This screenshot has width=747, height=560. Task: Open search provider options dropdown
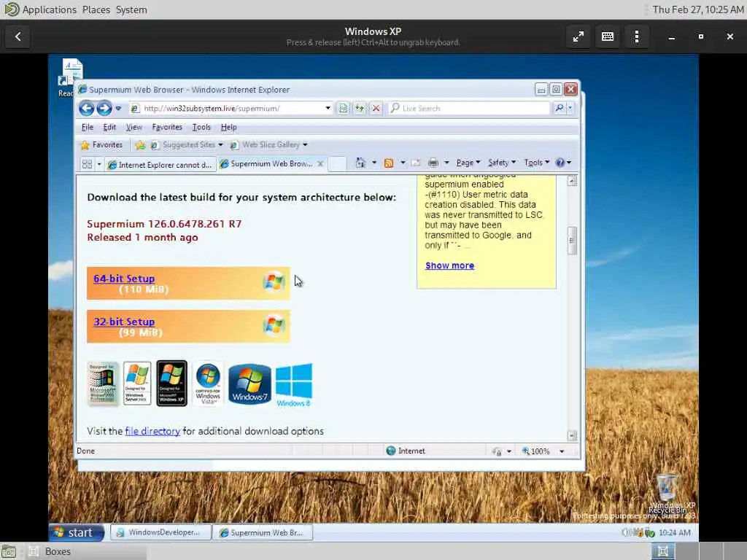[x=570, y=109]
